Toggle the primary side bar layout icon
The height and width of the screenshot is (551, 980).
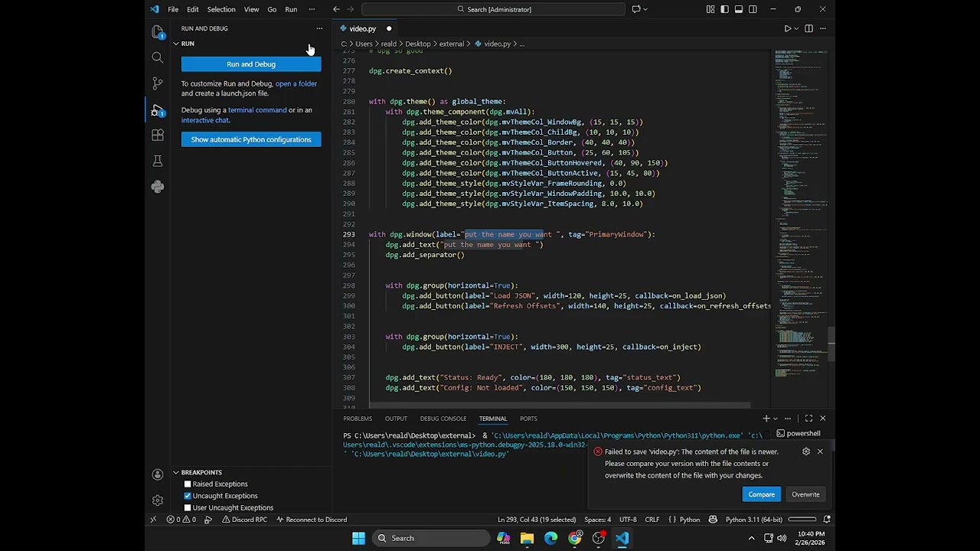724,9
